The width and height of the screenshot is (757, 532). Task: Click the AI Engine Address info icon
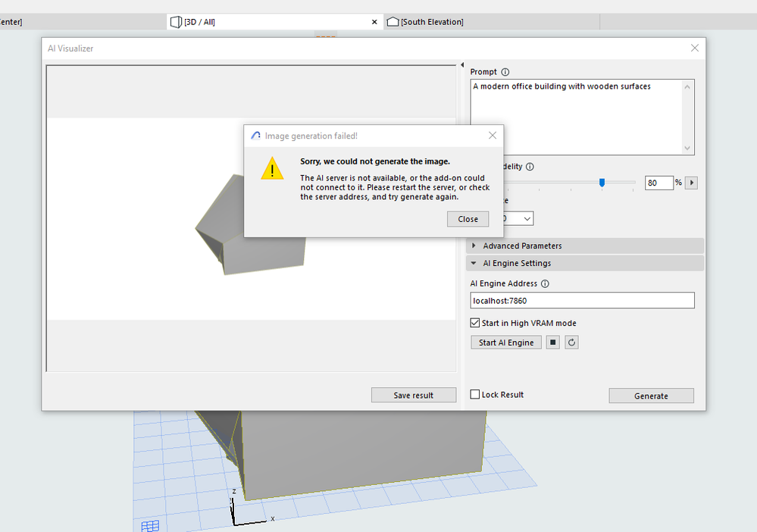pyautogui.click(x=545, y=283)
